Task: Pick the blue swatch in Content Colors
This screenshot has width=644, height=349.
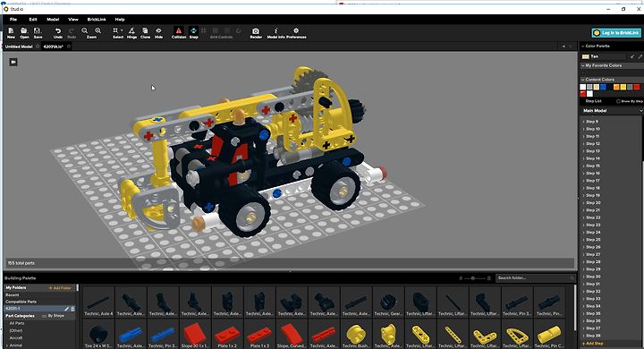Action: [604, 87]
